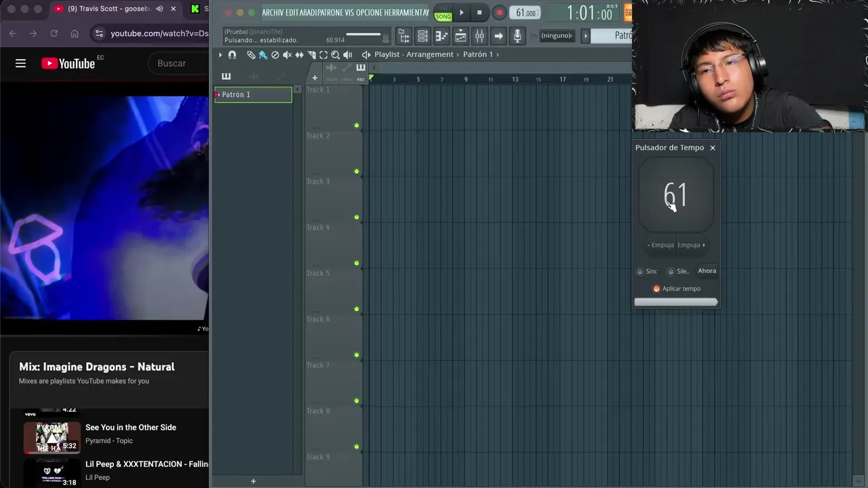This screenshot has height=488, width=868.
Task: Click the microphone recording icon
Action: click(x=517, y=36)
